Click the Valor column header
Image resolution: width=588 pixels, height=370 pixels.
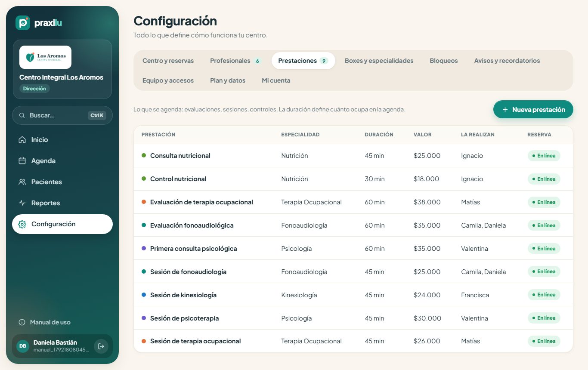pyautogui.click(x=423, y=135)
